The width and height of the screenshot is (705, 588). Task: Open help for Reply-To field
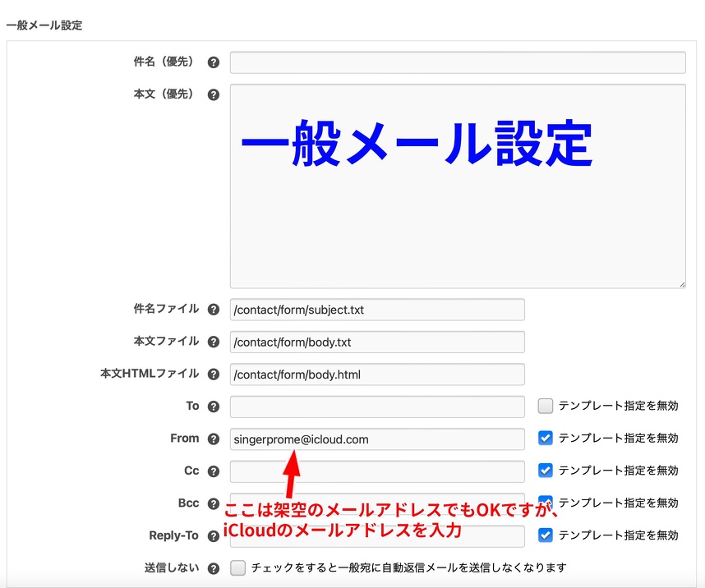pyautogui.click(x=214, y=536)
